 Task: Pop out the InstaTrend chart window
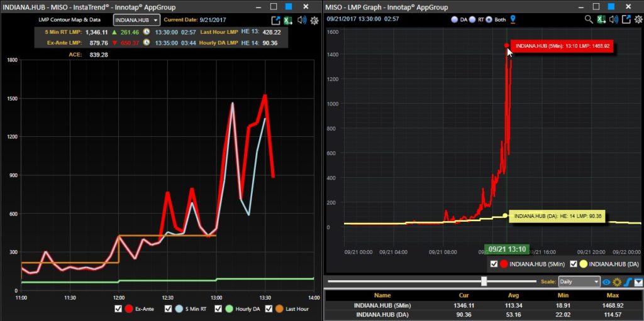(275, 21)
